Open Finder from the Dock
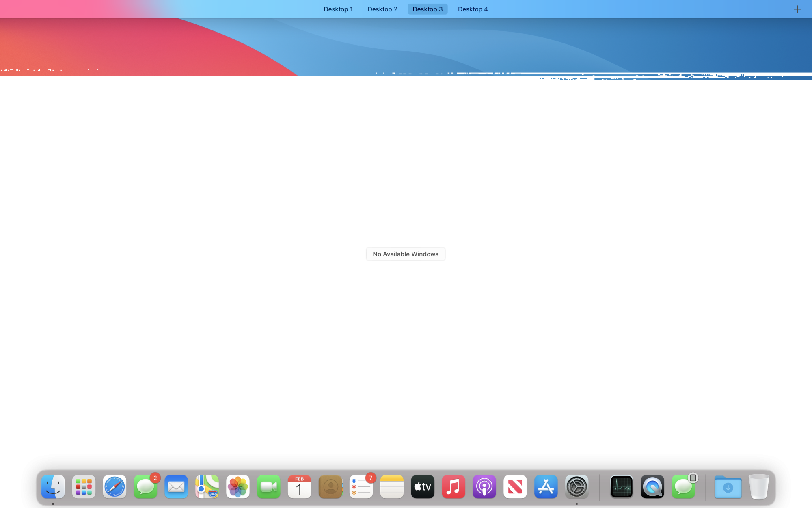 tap(53, 486)
